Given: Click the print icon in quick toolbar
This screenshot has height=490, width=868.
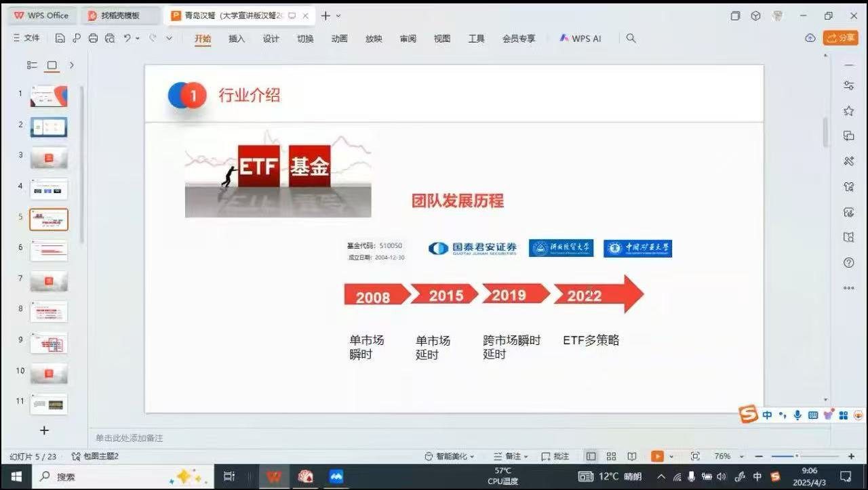Looking at the screenshot, I should tap(93, 39).
